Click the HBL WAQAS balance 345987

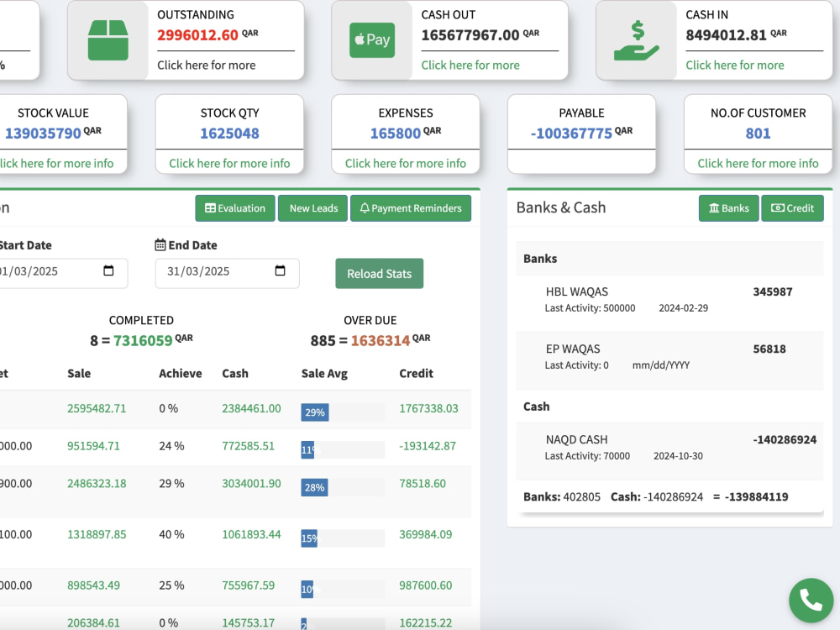pyautogui.click(x=773, y=292)
